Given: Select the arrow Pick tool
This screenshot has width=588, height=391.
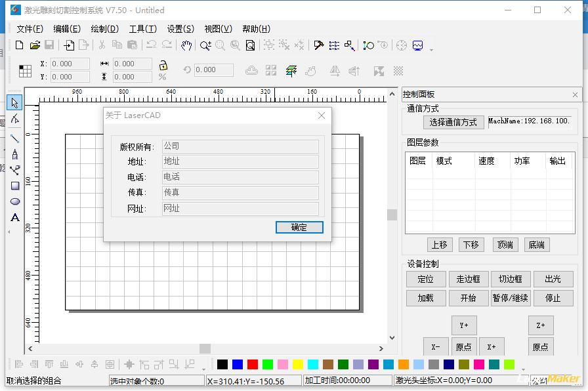Looking at the screenshot, I should point(14,103).
